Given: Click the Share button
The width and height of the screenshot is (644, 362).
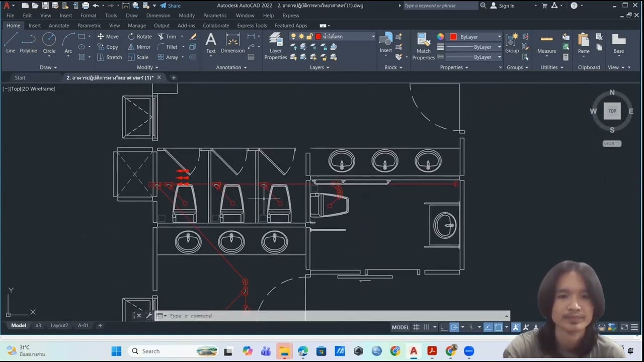Looking at the screenshot, I should pos(170,6).
